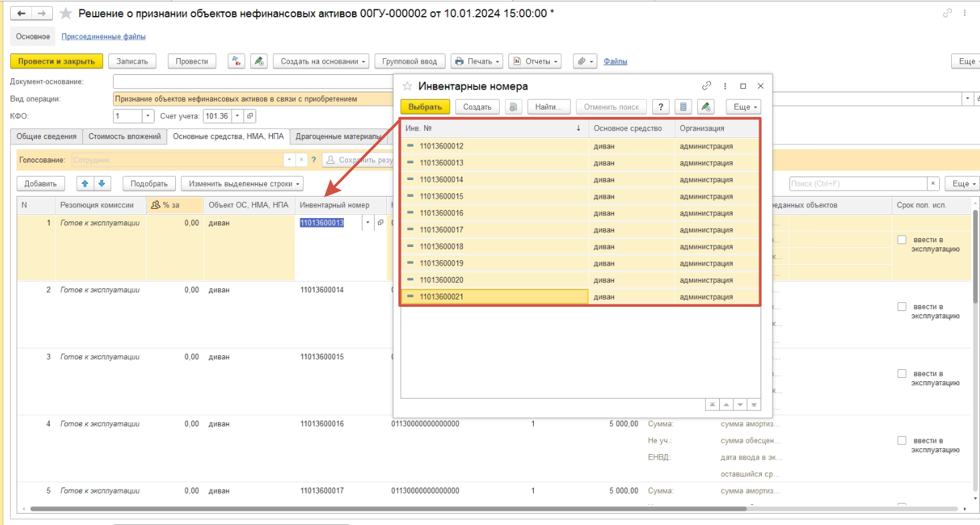Open the selected inventory number record icon
980x525 pixels.
(x=381, y=223)
